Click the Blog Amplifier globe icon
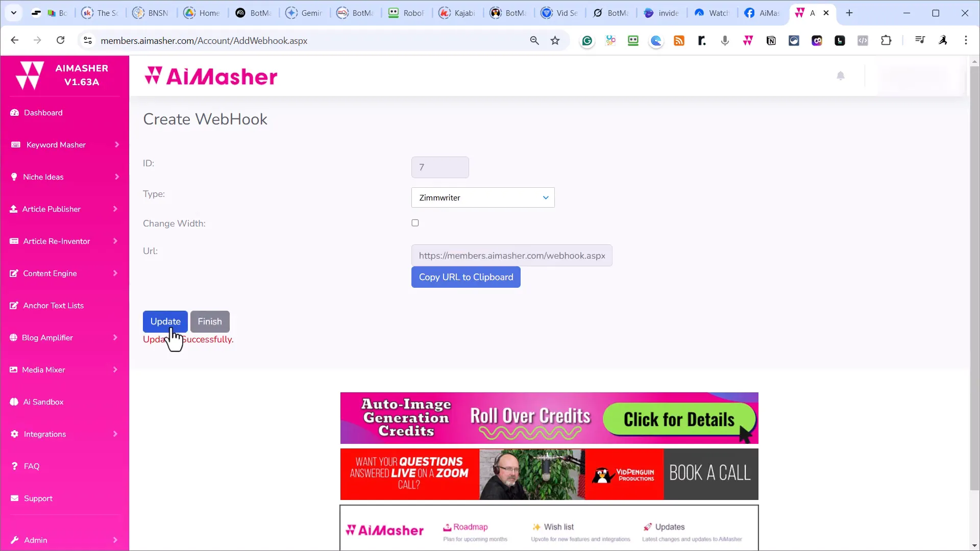Image resolution: width=980 pixels, height=551 pixels. pos(14,338)
